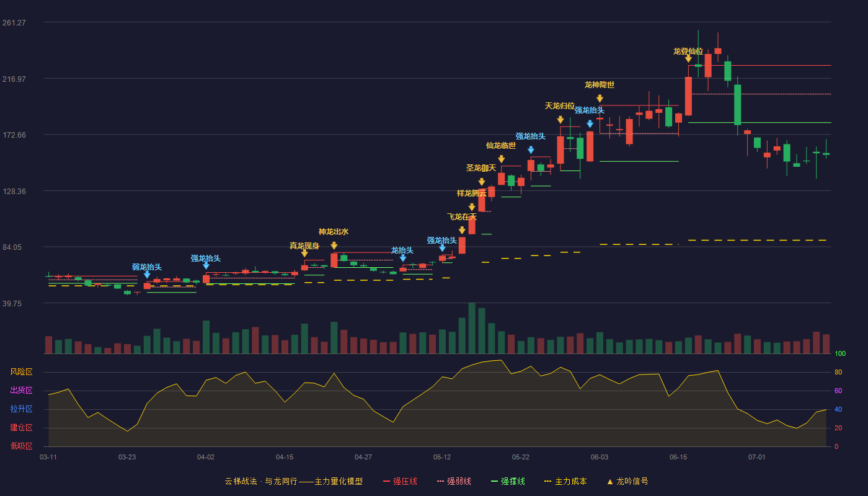The width and height of the screenshot is (868, 496).
Task: Click the 172.66 price axis label
Action: click(x=14, y=135)
